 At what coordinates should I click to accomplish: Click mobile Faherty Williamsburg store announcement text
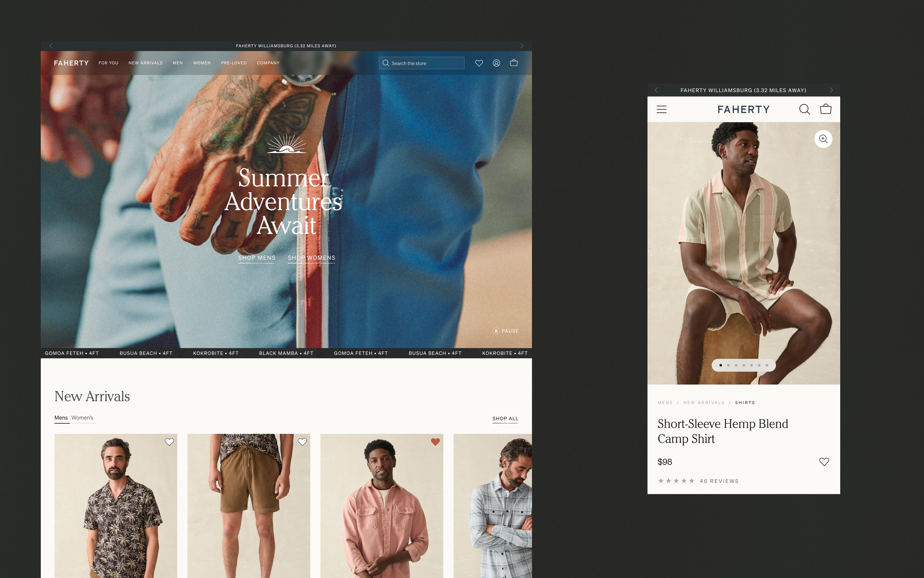(743, 90)
